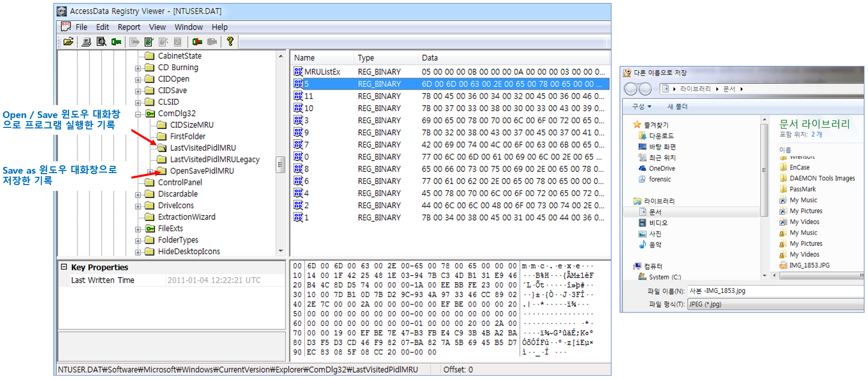Click the 새 폴더 button in save dialog
This screenshot has height=379, width=868.
[x=677, y=107]
